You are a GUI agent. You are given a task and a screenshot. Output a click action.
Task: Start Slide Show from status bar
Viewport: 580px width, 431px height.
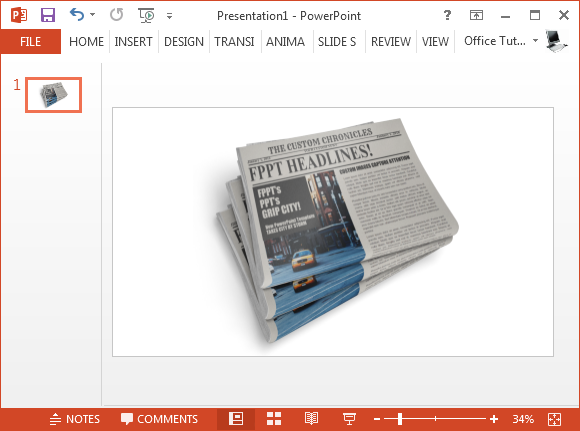pos(349,419)
